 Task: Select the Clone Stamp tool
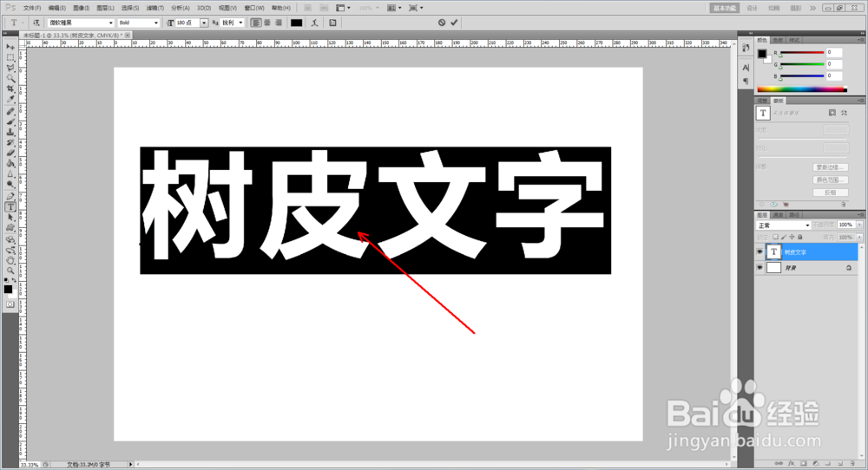pyautogui.click(x=10, y=132)
